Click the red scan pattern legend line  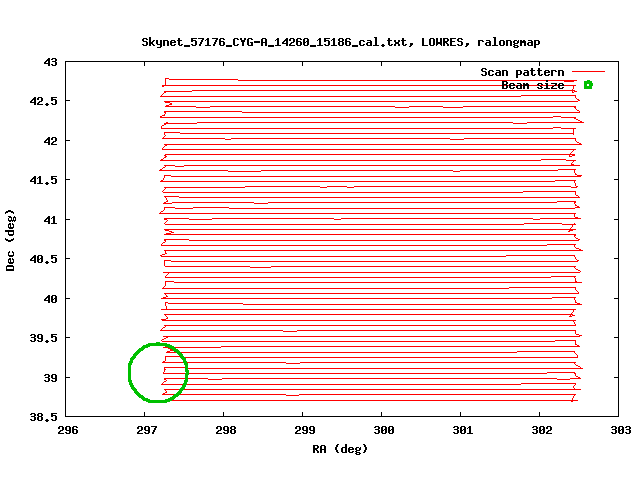(588, 72)
